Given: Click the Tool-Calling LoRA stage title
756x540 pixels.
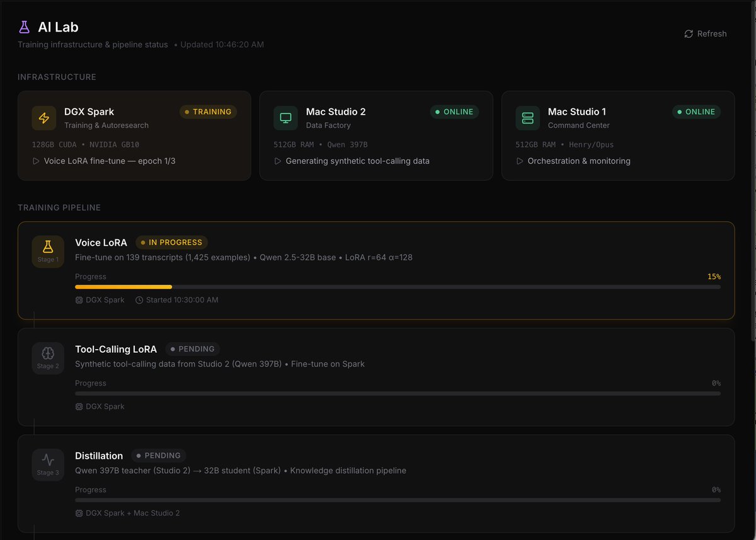Looking at the screenshot, I should 116,349.
